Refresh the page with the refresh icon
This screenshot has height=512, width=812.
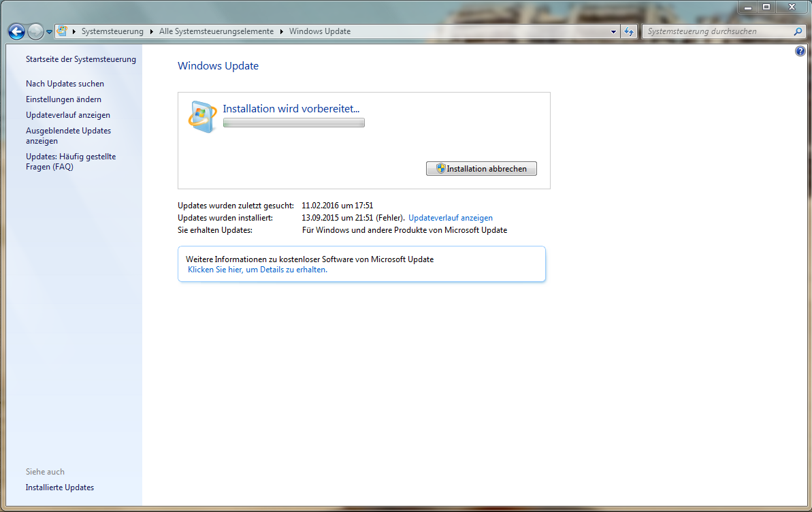(629, 31)
